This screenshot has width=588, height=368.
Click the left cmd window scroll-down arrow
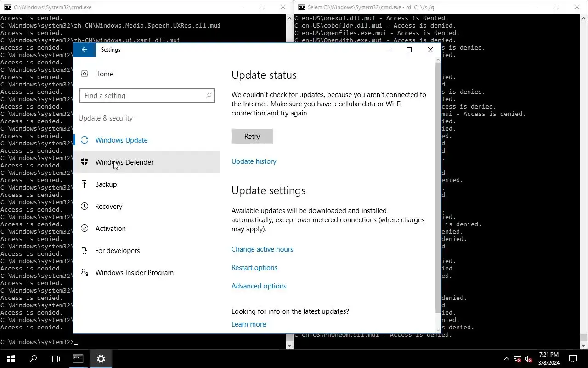click(x=290, y=345)
